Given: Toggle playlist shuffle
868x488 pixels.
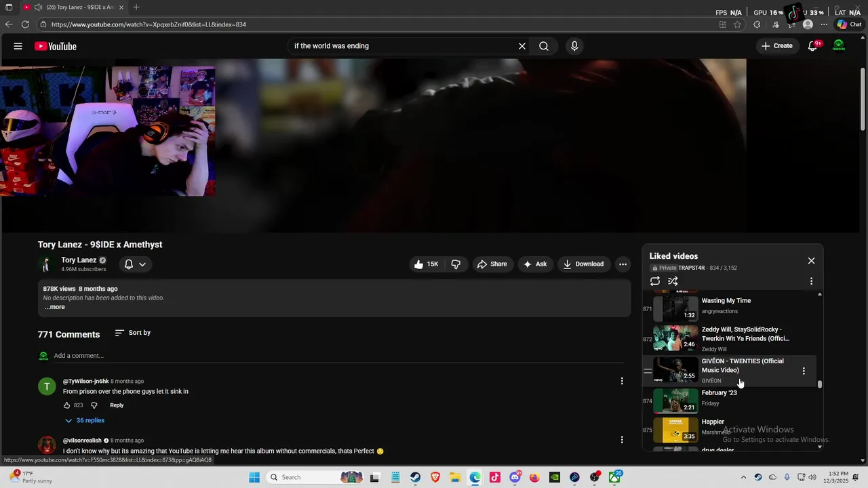Looking at the screenshot, I should click(673, 281).
